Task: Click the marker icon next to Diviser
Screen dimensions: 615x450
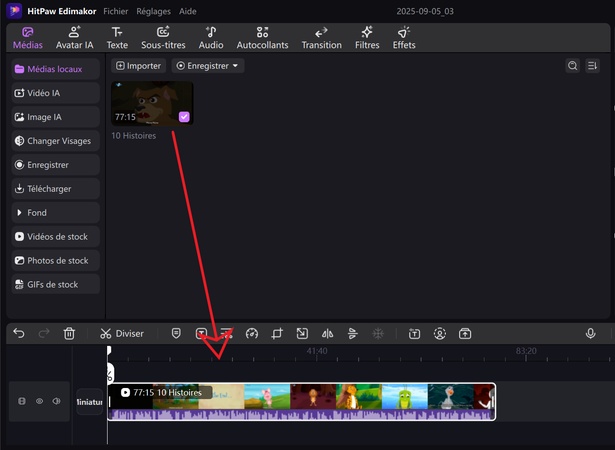Action: tap(176, 333)
